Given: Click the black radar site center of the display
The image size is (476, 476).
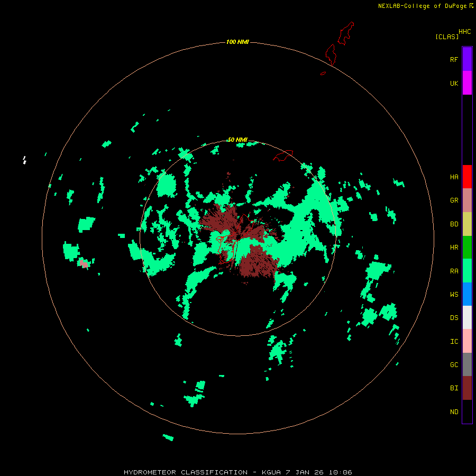Looking at the screenshot, I should click(x=238, y=237).
